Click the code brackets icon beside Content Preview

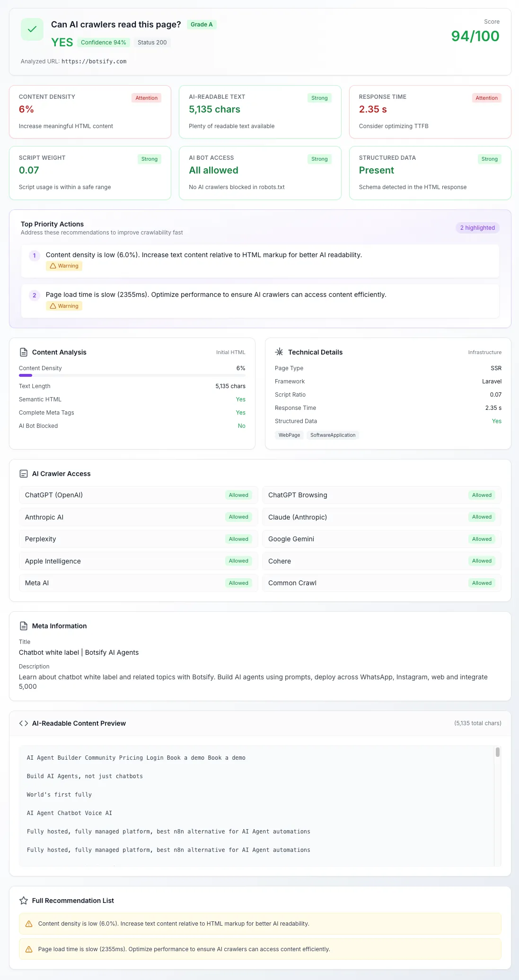click(24, 723)
